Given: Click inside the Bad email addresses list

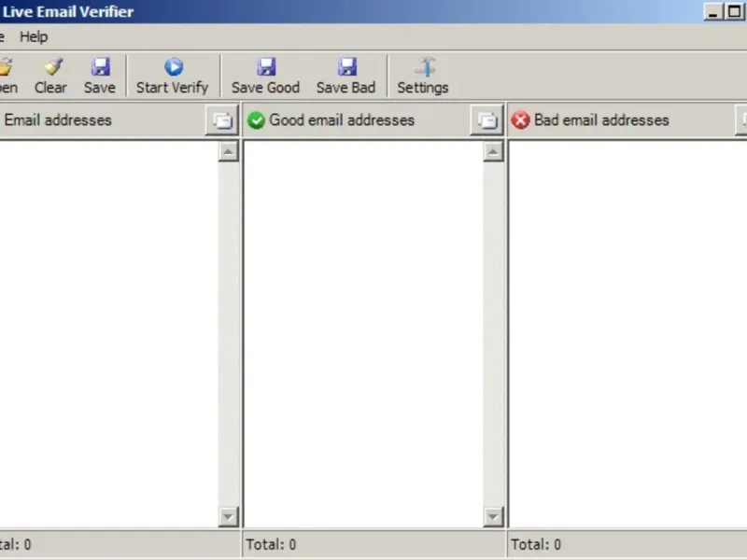Looking at the screenshot, I should click(627, 334).
